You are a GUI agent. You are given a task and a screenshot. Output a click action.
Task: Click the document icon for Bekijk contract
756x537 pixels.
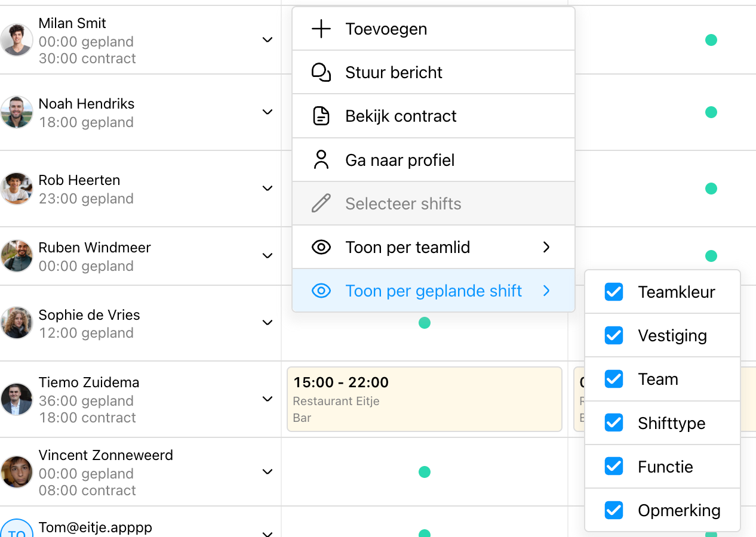pyautogui.click(x=321, y=116)
